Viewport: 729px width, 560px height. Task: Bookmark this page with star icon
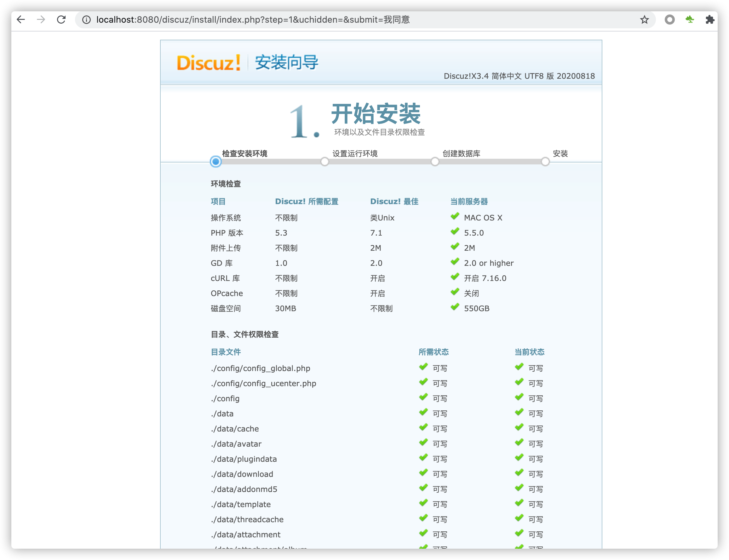click(x=644, y=20)
